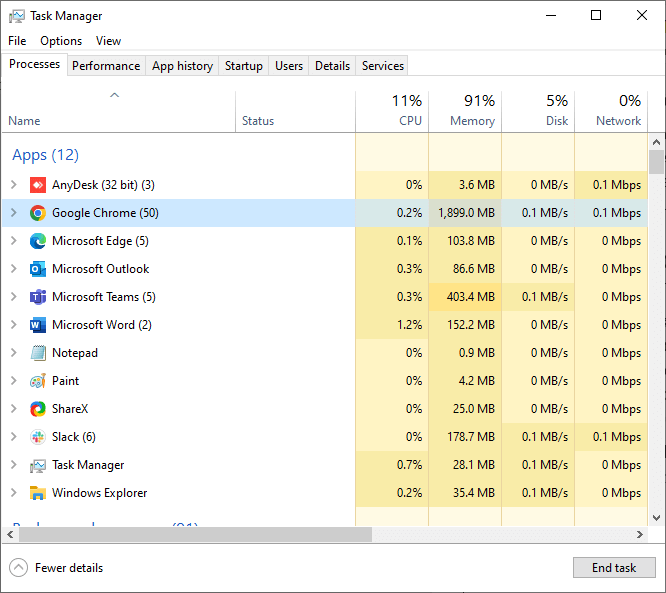Expand the Windows Explorer row
666x593 pixels.
(14, 493)
